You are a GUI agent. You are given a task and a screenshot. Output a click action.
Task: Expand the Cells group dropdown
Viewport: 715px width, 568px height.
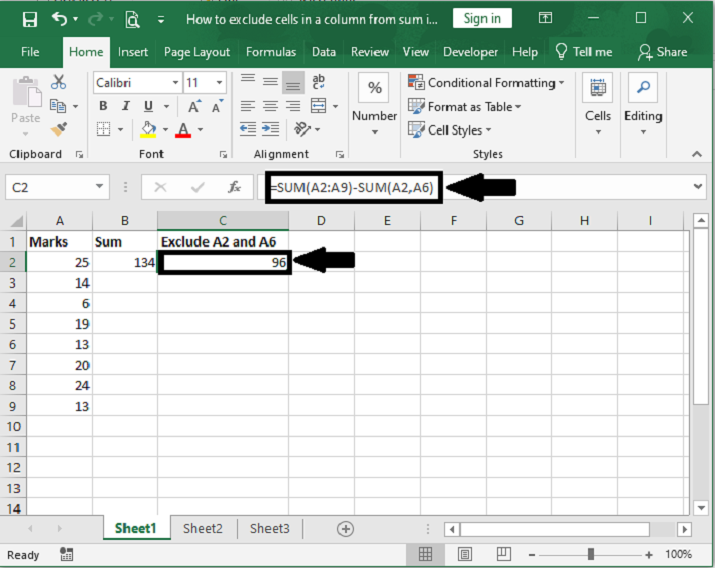click(x=598, y=132)
